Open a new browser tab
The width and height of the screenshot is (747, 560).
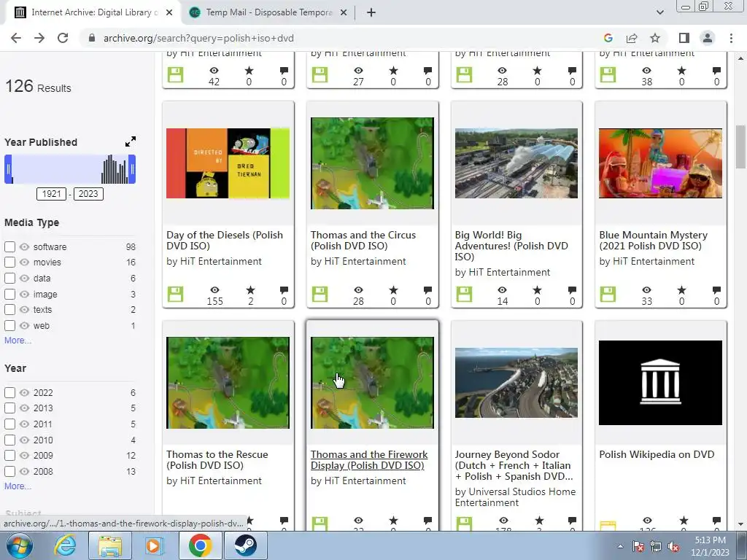pos(371,13)
